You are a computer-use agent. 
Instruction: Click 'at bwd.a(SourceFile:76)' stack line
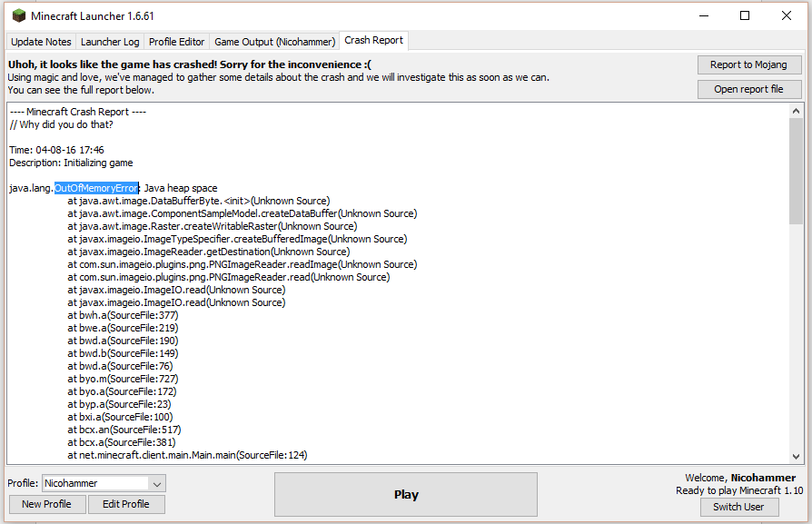[x=120, y=366]
